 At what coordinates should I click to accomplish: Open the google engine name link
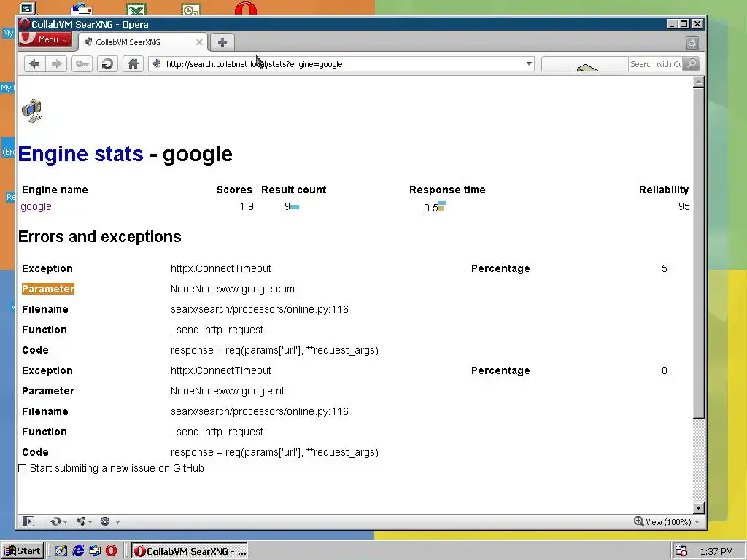(x=36, y=206)
